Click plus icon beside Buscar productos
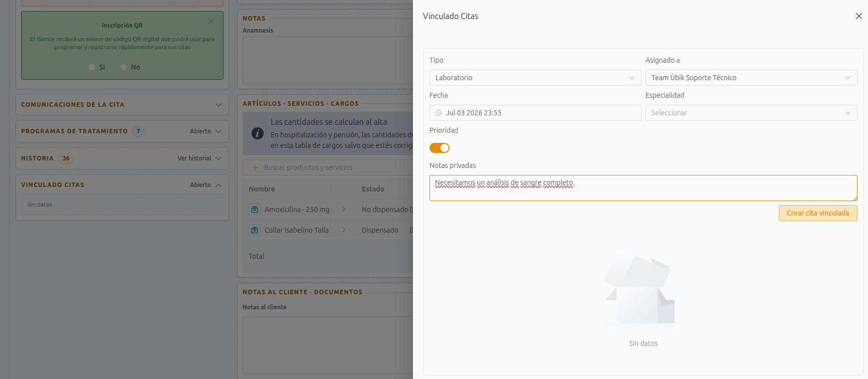This screenshot has width=868, height=379. pyautogui.click(x=255, y=167)
